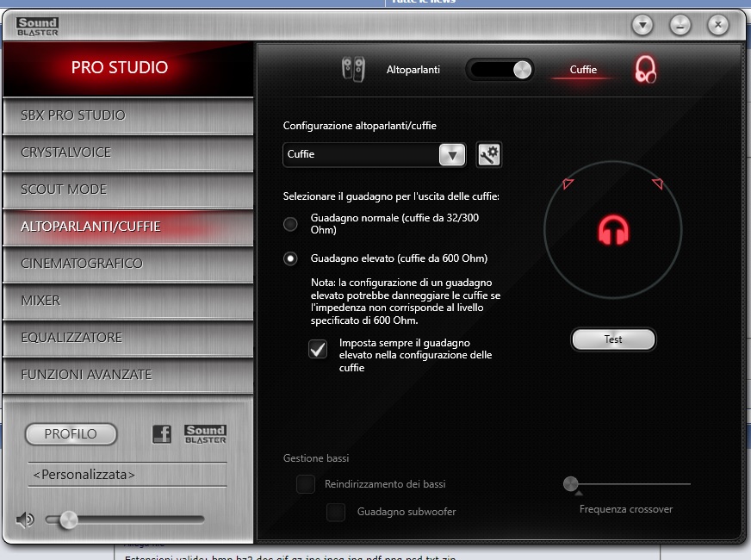Select the Cuffie output label
Viewport: 751px width, 560px height.
point(583,70)
